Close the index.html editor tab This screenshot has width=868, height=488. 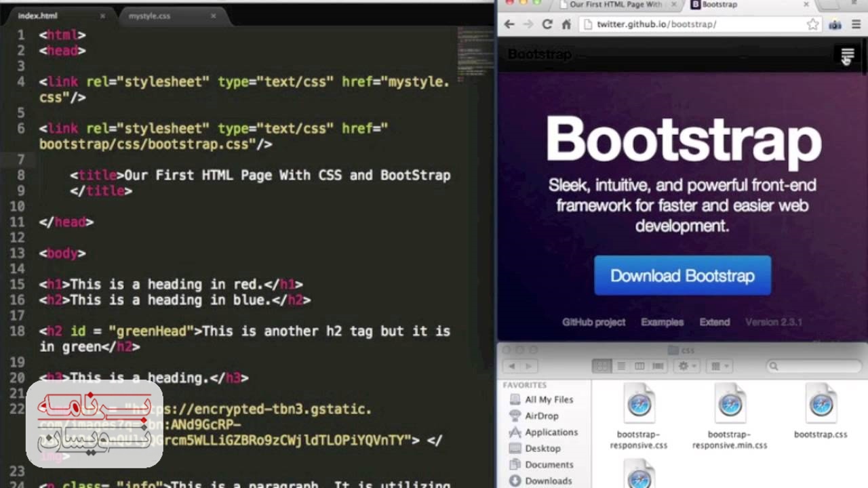[x=103, y=16]
